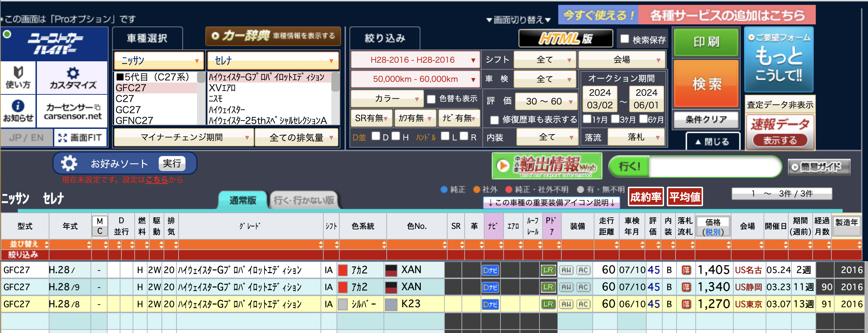Open the セレナ model dropdown
Viewport: 868px width, 333px height.
click(273, 61)
